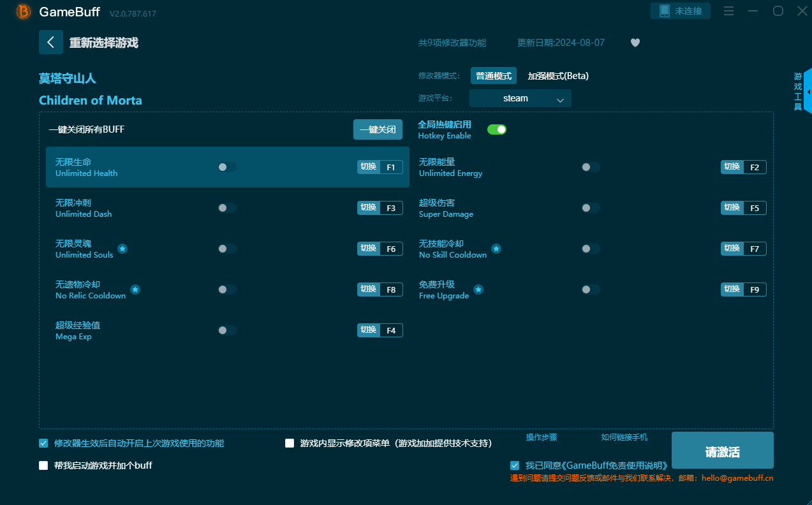Enable the Super Damage toggle
The width and height of the screenshot is (812, 505).
pyautogui.click(x=590, y=208)
